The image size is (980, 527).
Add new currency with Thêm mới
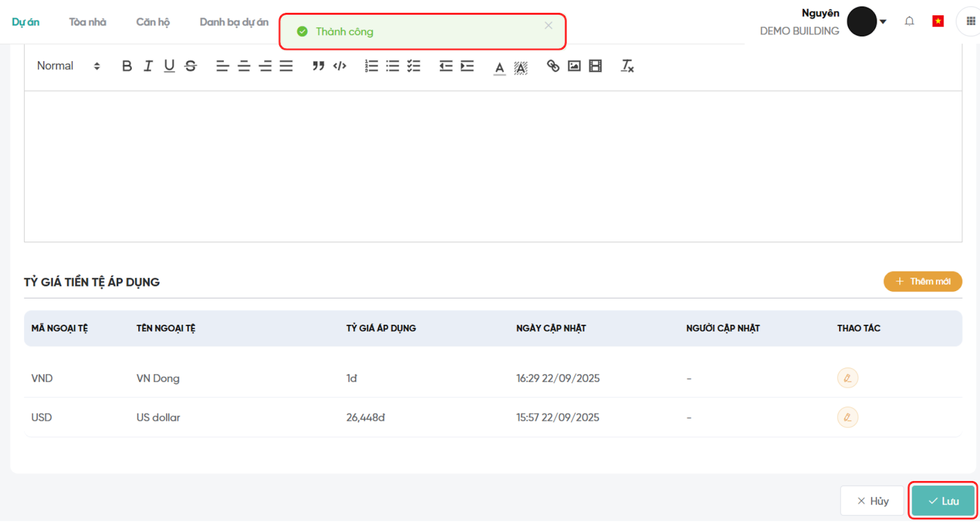[x=922, y=281]
